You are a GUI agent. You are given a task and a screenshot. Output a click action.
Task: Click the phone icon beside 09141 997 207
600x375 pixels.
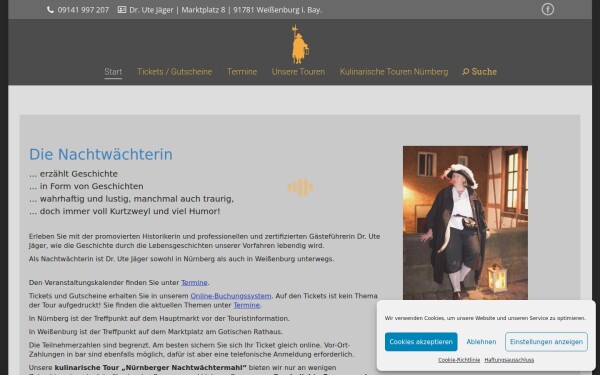click(x=50, y=10)
